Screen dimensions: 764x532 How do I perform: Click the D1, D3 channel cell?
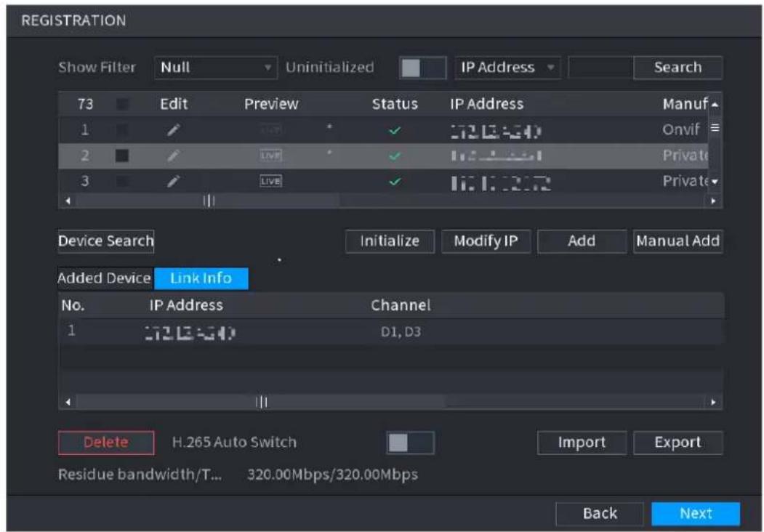[401, 331]
